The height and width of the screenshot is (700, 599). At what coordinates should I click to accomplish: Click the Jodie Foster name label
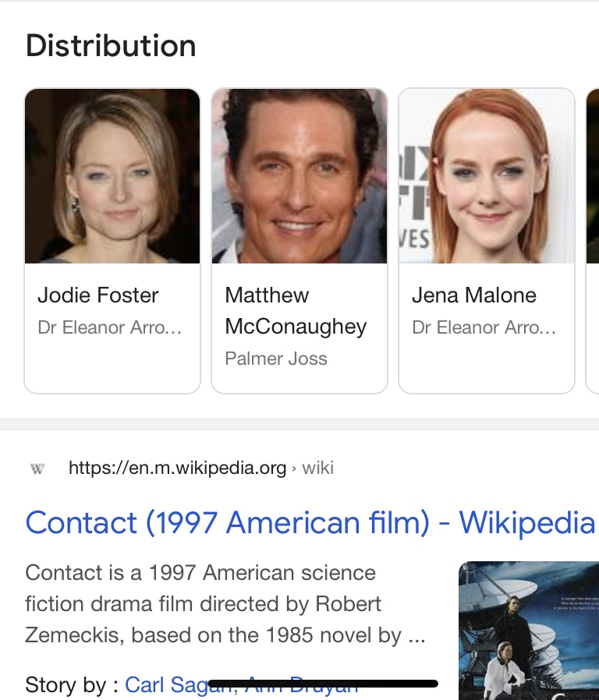click(x=98, y=295)
